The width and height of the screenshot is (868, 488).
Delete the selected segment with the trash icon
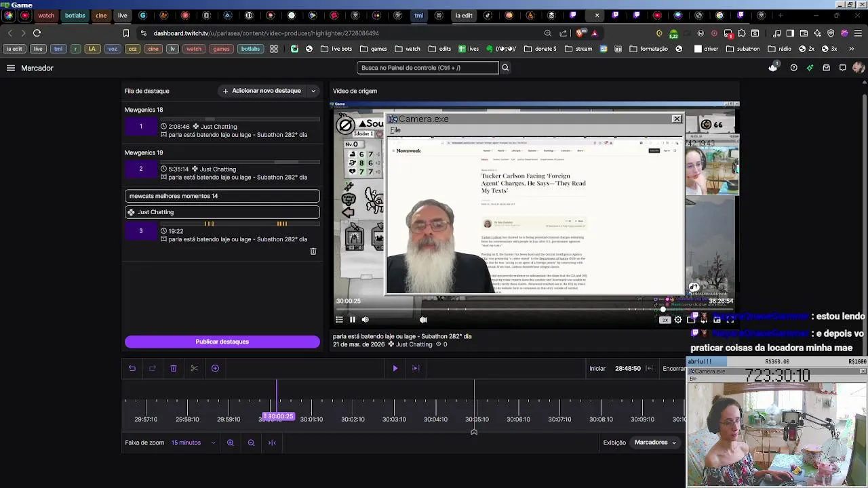pos(174,369)
